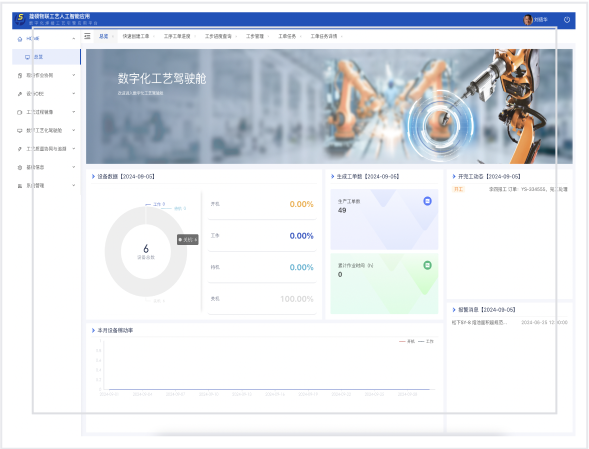This screenshot has width=589, height=449.
Task: Click the gear icon of seventh sidebar menu
Action: click(x=20, y=167)
